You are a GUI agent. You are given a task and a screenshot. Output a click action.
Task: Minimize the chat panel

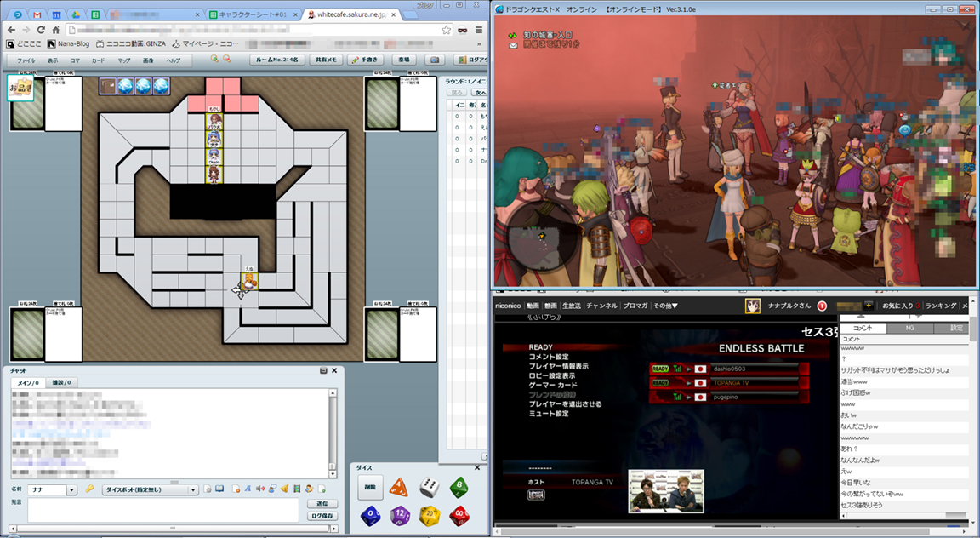[x=323, y=370]
